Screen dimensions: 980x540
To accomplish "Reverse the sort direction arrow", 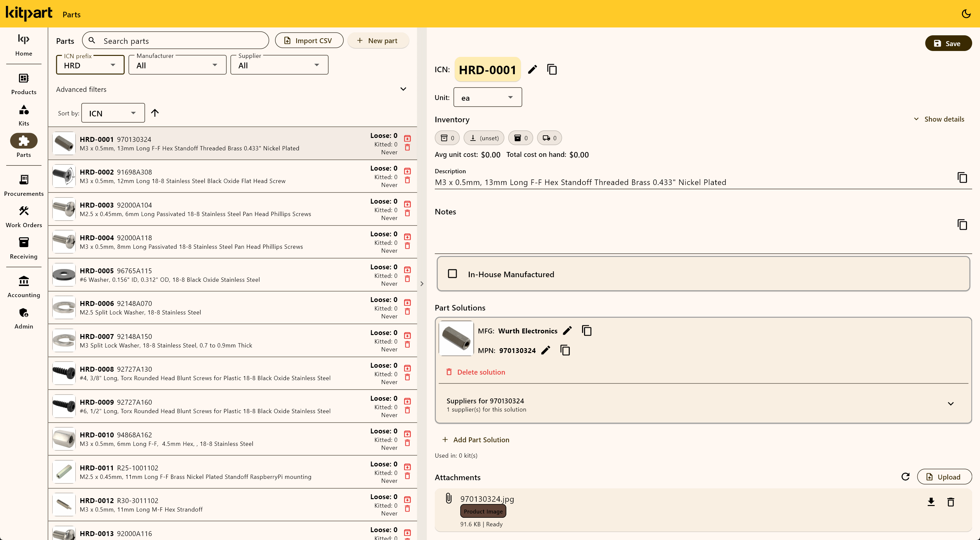I will tap(155, 113).
